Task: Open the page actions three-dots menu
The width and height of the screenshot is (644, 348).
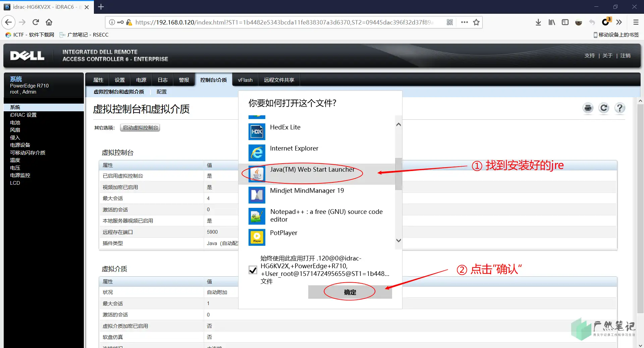Action: (x=465, y=22)
